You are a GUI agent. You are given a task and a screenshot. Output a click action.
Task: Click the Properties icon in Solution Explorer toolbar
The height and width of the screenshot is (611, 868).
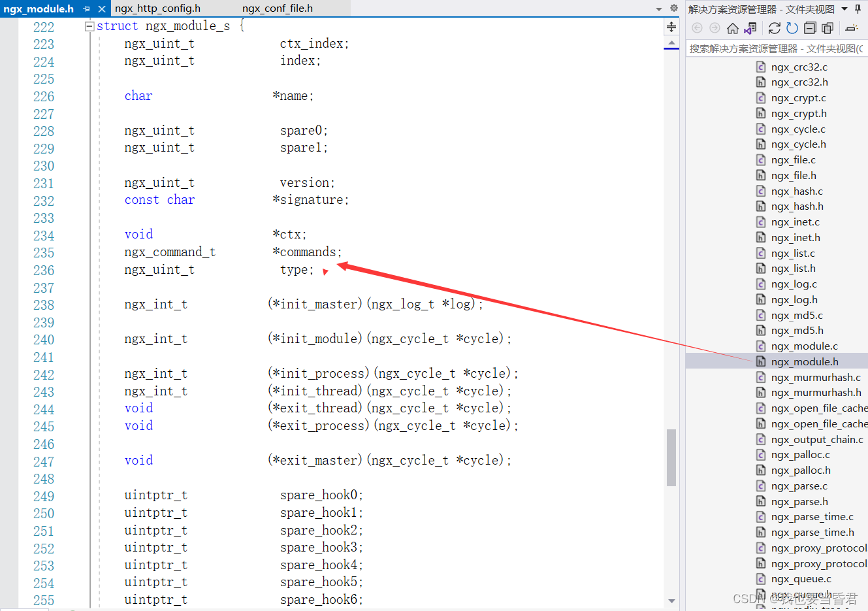coord(851,28)
